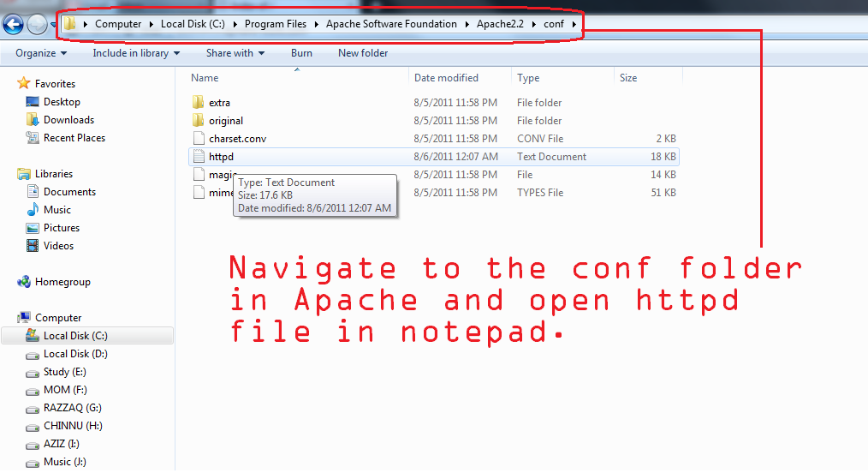This screenshot has height=473, width=868.
Task: Open Downloads in Favorites
Action: pos(68,120)
